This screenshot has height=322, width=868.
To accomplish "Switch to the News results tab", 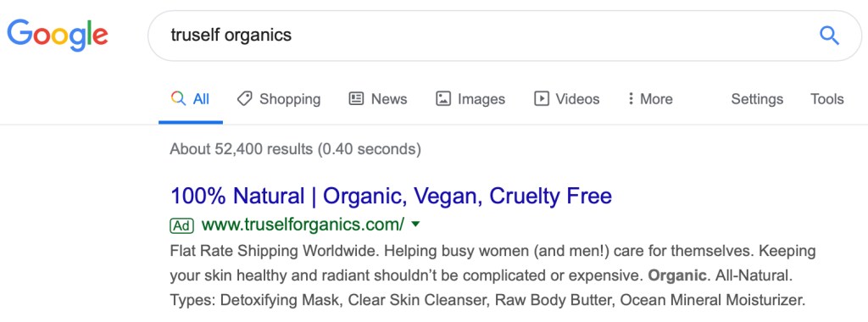I will coord(377,99).
